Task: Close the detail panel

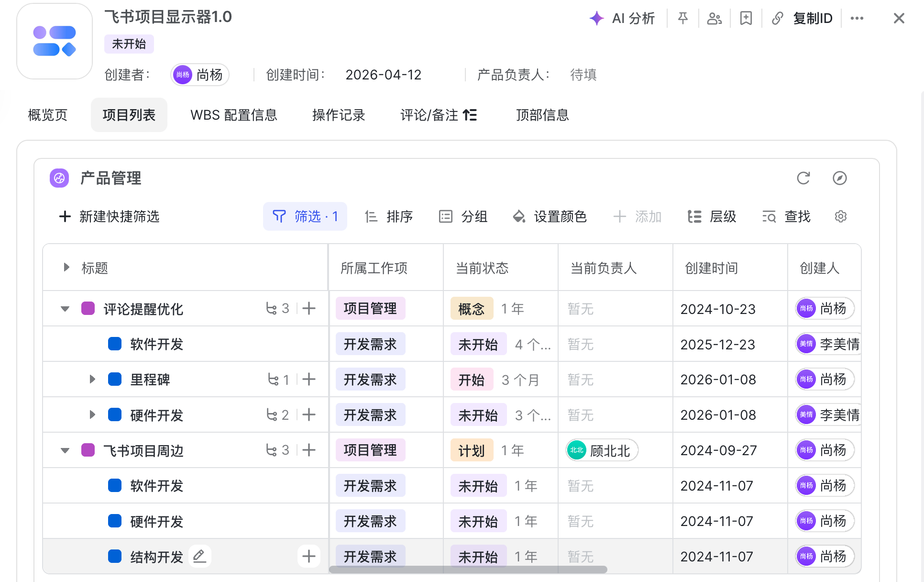Action: click(x=899, y=18)
